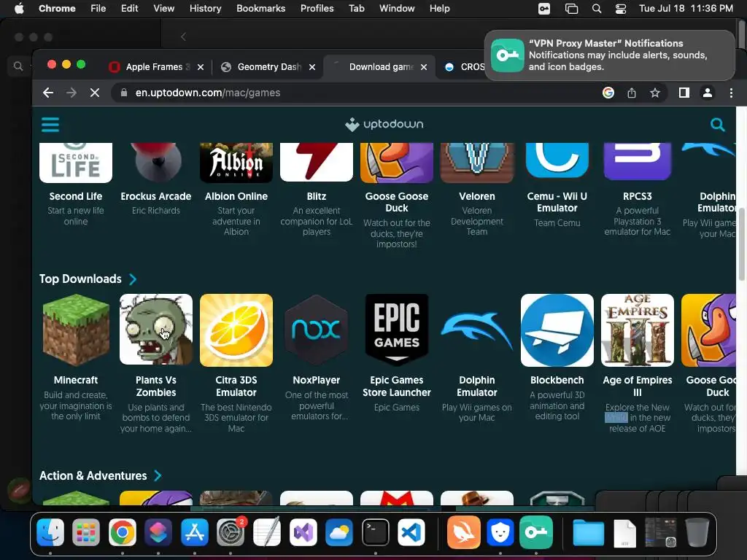Open the Blockbench title link
Screen dimensions: 747x560
pyautogui.click(x=557, y=380)
